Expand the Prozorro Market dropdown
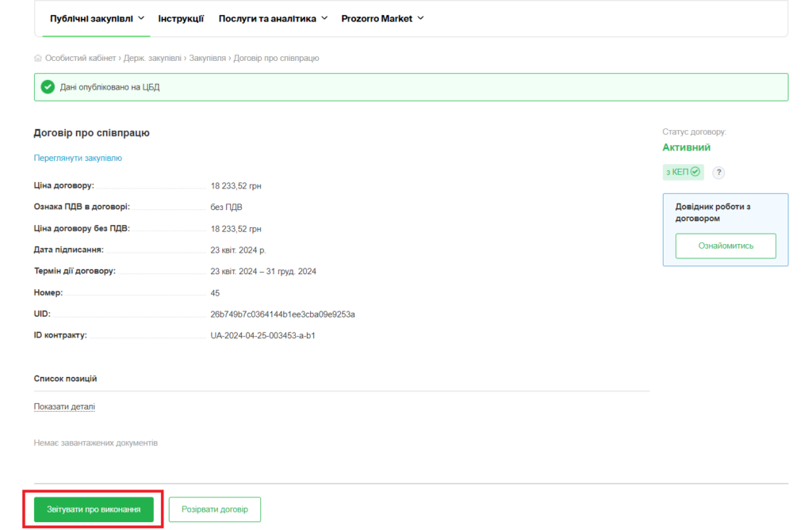The image size is (812, 530). (x=382, y=18)
